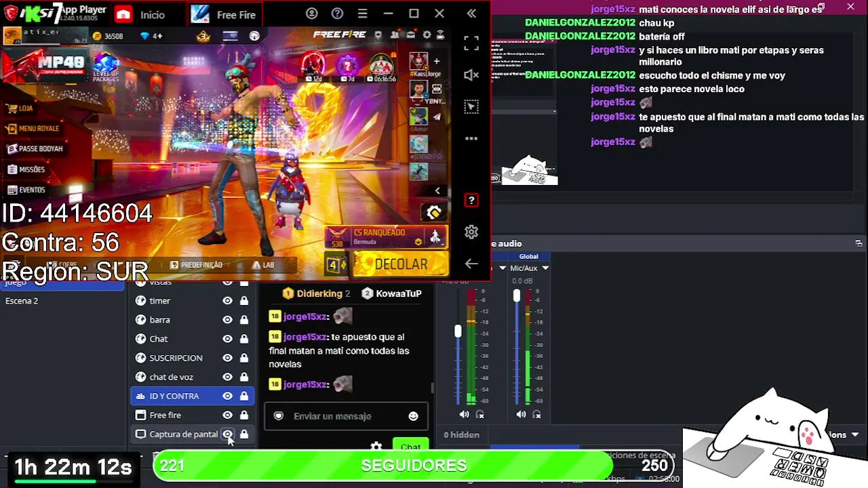This screenshot has height=488, width=868.
Task: Open MENU ROYALE in Free Fire
Action: [x=33, y=128]
